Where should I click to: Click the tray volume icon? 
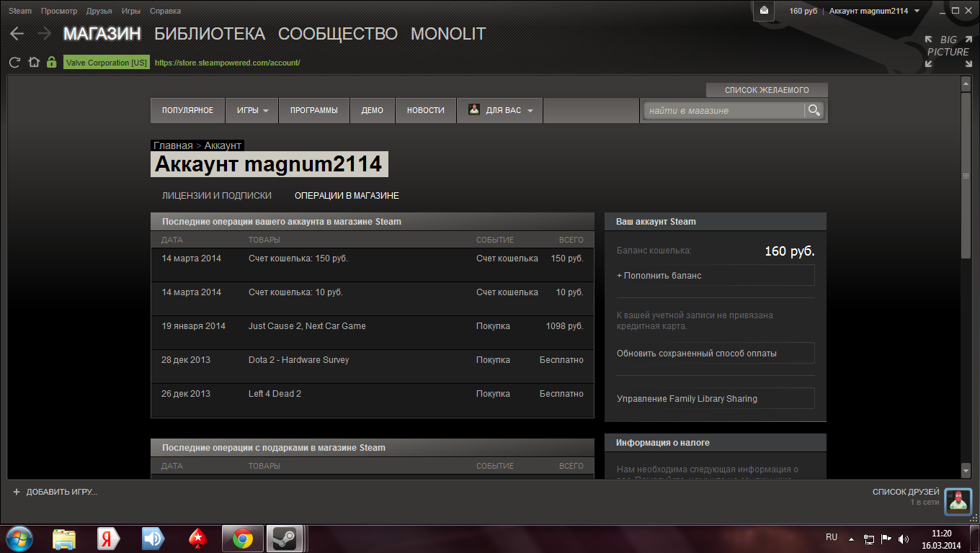tap(903, 539)
